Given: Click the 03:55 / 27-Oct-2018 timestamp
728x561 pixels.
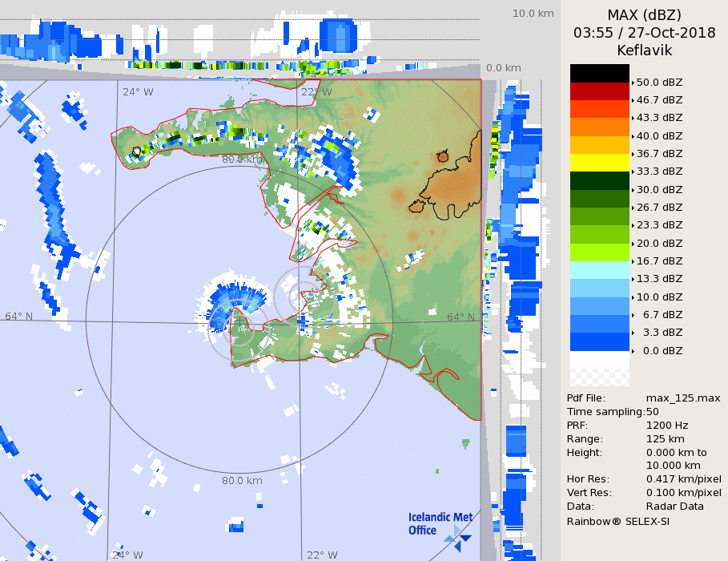Looking at the screenshot, I should 644,33.
